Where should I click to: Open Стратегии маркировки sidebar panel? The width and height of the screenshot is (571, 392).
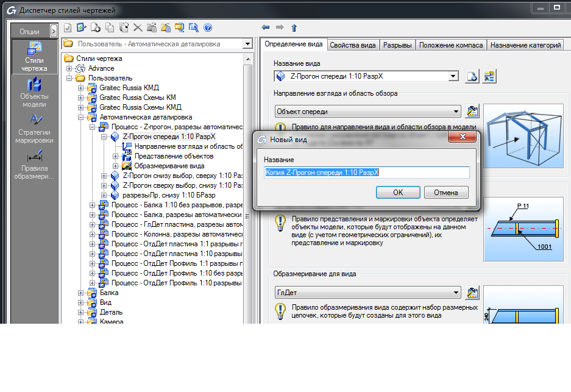tap(34, 127)
